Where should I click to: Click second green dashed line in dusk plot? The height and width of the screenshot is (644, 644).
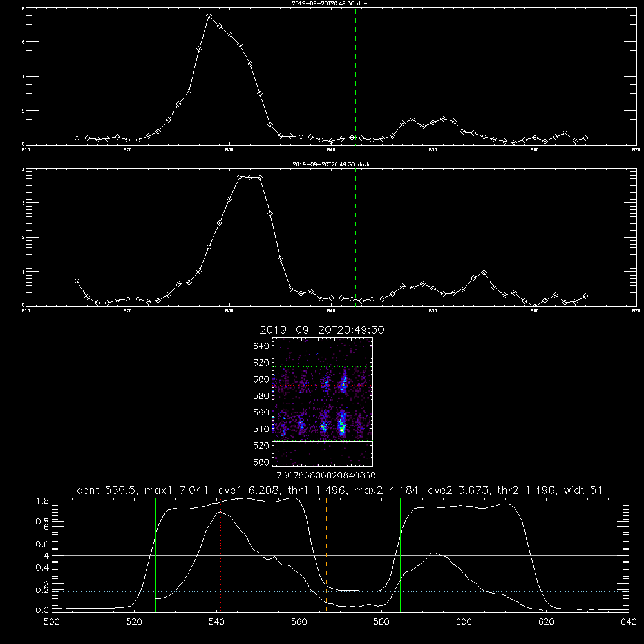[x=355, y=238]
